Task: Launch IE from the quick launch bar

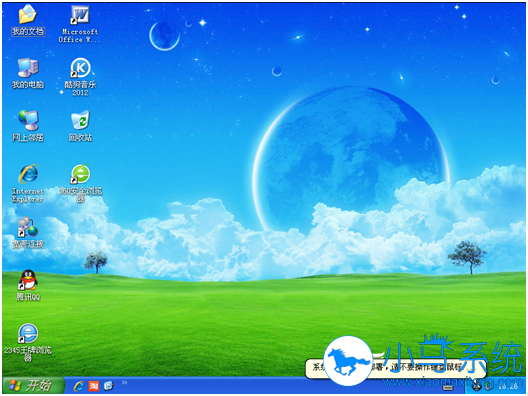Action: [x=79, y=386]
